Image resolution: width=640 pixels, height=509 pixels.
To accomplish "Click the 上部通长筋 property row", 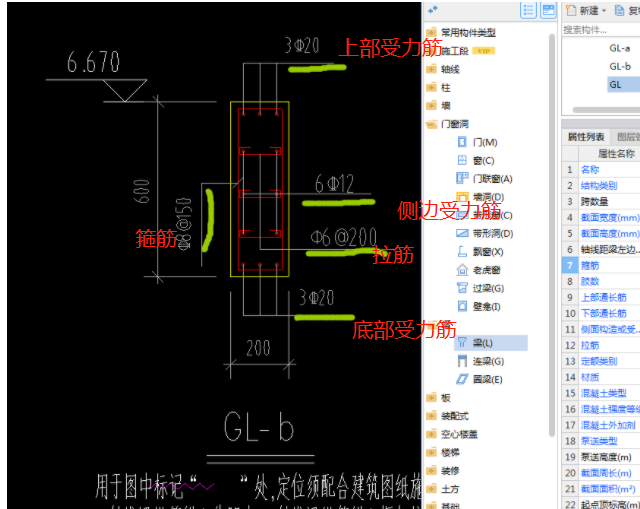I will click(601, 298).
